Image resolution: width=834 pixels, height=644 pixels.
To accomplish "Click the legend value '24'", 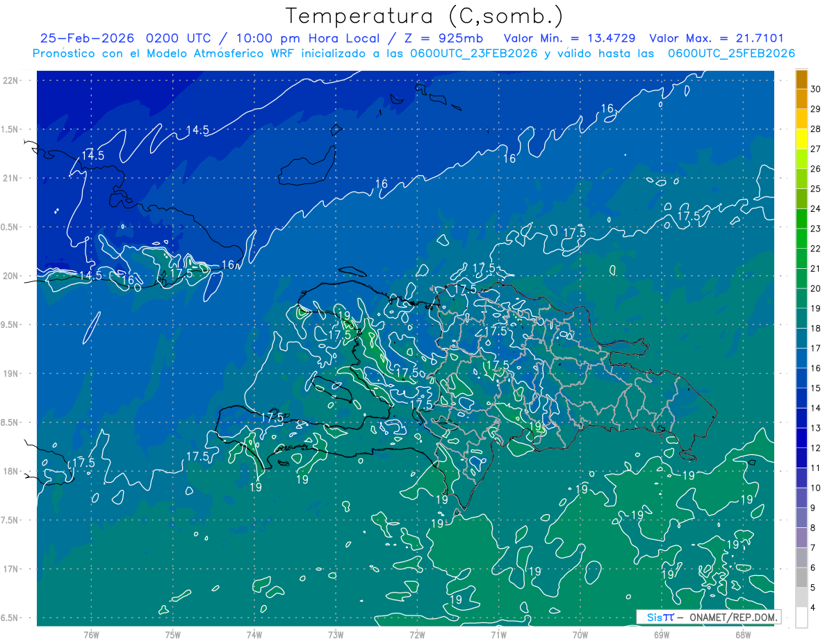I will tap(816, 208).
